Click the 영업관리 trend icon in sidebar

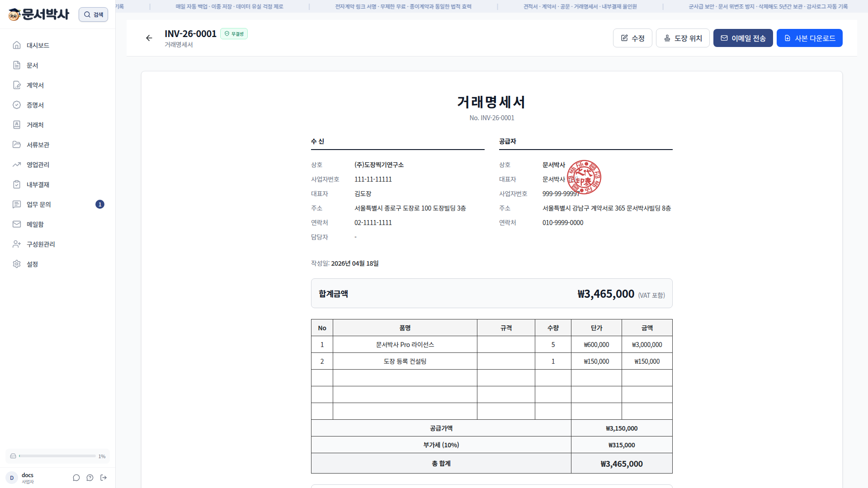point(17,164)
